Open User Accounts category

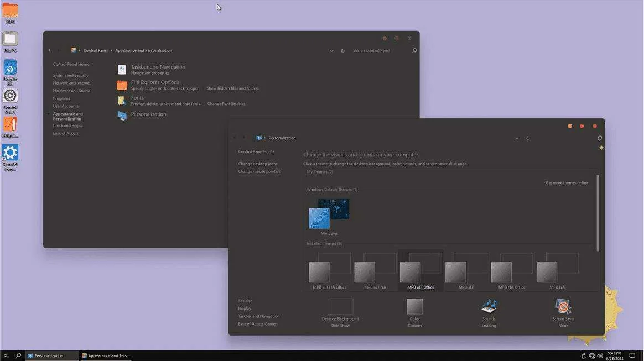[x=66, y=106]
